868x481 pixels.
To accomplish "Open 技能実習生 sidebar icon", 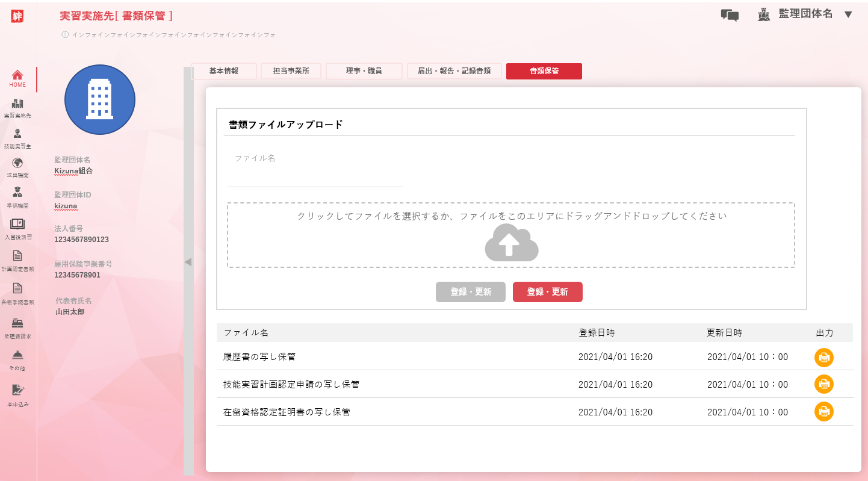I will 17,138.
